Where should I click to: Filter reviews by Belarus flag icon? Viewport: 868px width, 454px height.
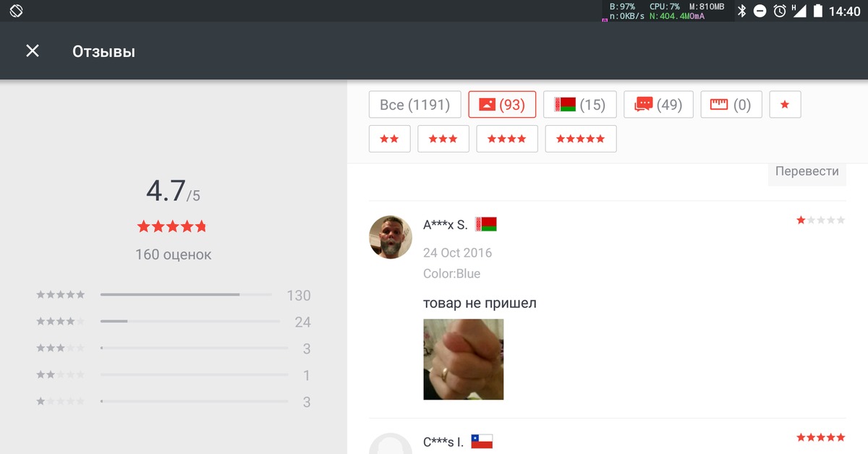580,104
